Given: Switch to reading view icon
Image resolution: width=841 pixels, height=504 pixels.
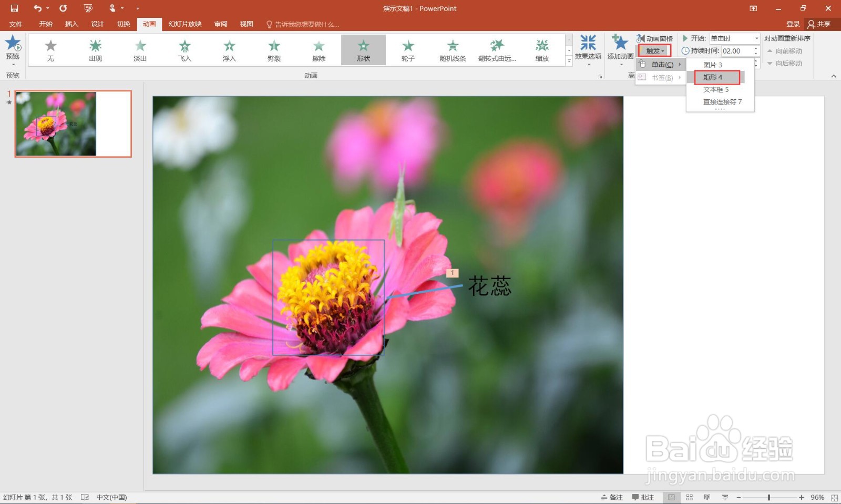Looking at the screenshot, I should pyautogui.click(x=707, y=497).
